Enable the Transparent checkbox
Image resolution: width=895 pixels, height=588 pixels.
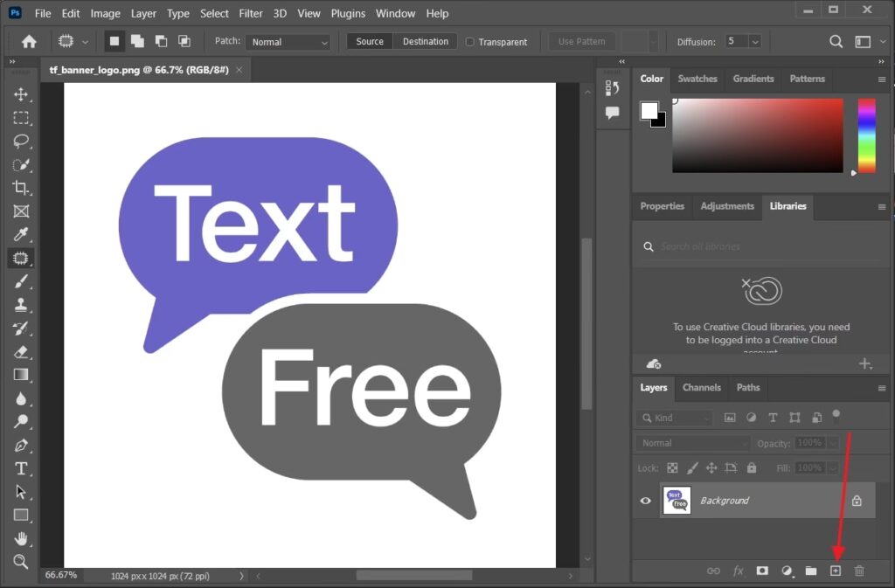(x=470, y=42)
